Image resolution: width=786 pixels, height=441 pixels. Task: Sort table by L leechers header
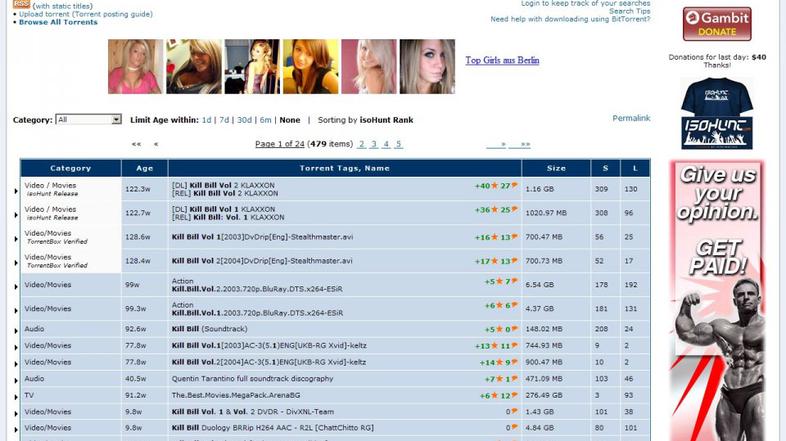click(635, 168)
